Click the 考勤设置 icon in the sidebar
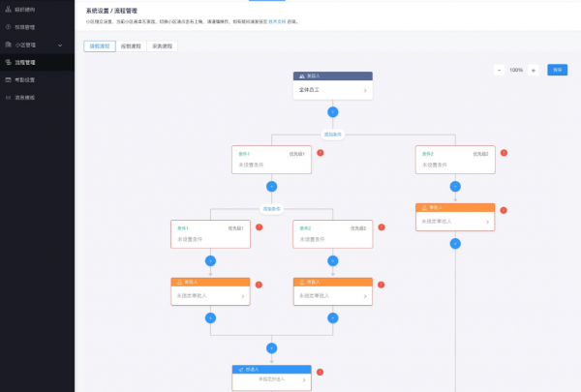Screen dimensions: 581x392 9,79
